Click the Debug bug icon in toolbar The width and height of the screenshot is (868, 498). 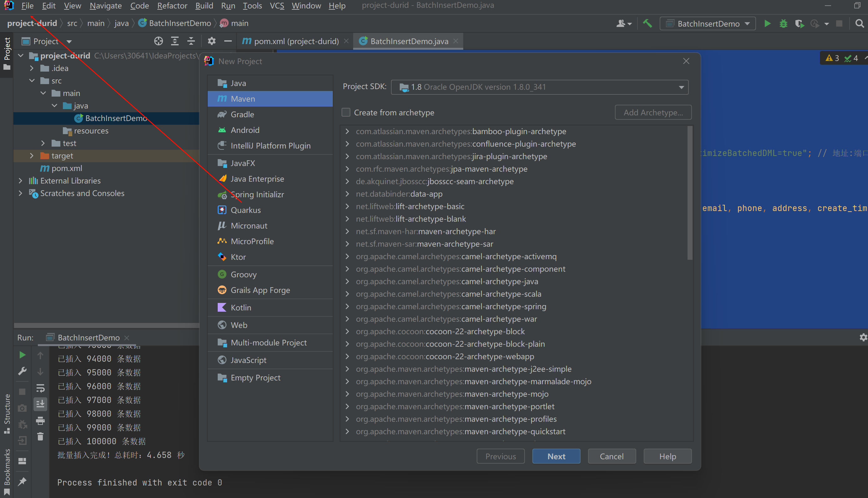[783, 23]
